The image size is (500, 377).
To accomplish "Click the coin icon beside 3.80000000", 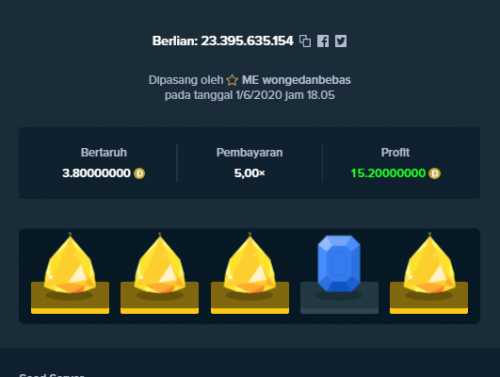I will tap(139, 173).
